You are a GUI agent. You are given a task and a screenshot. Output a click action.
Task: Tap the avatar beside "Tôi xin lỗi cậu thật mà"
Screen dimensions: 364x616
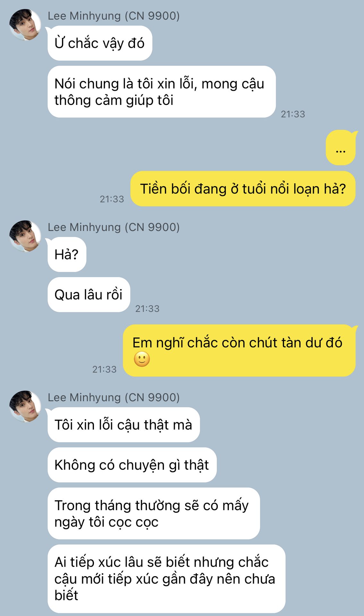25,406
